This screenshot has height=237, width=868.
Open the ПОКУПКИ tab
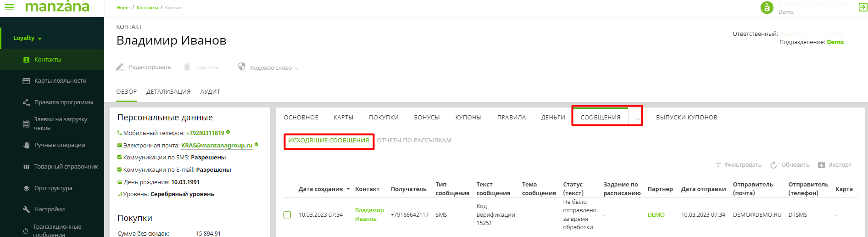384,118
